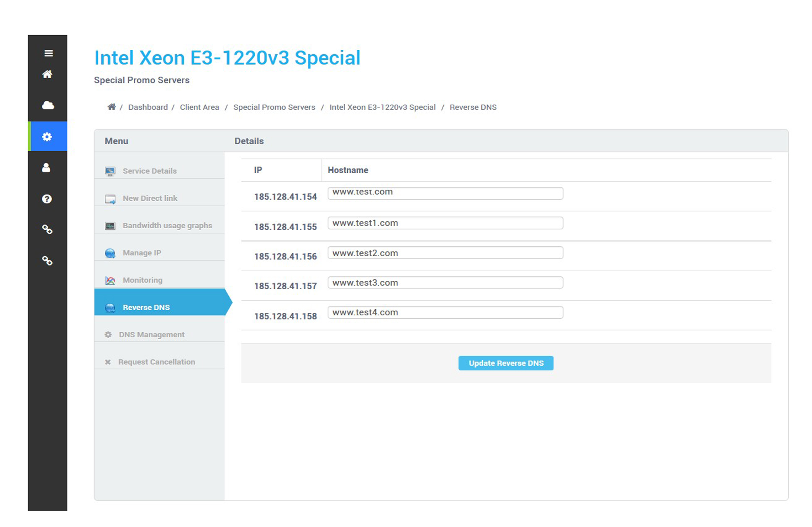This screenshot has height=527, width=812.
Task: Click IP address 185.128.41.158
Action: coord(286,317)
